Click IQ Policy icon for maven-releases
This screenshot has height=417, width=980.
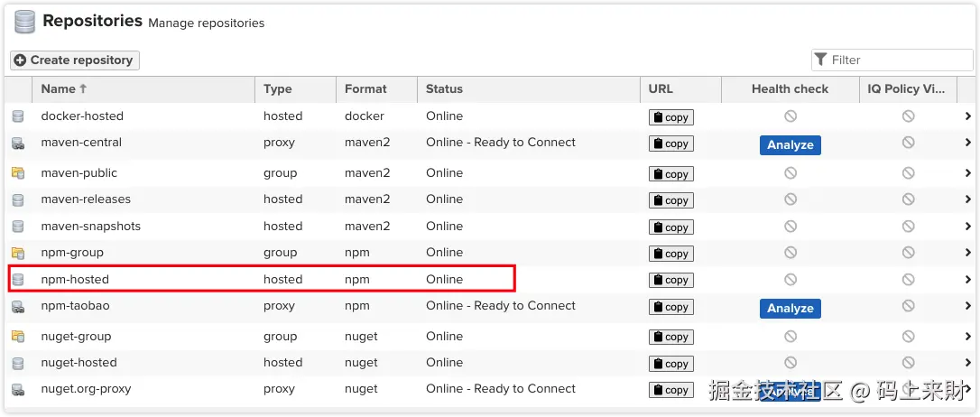(x=908, y=199)
